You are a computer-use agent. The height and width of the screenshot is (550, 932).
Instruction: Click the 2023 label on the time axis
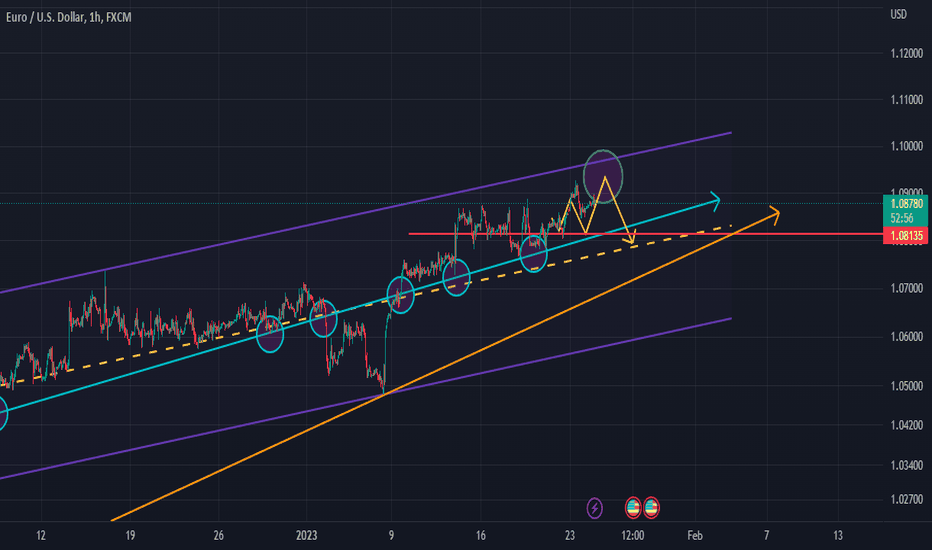click(x=307, y=535)
